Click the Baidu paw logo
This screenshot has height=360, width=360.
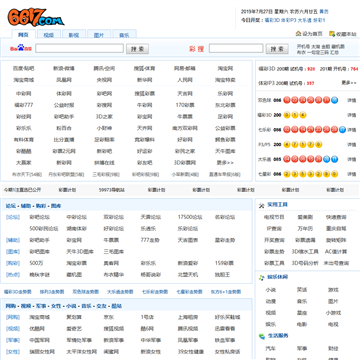click(x=21, y=48)
